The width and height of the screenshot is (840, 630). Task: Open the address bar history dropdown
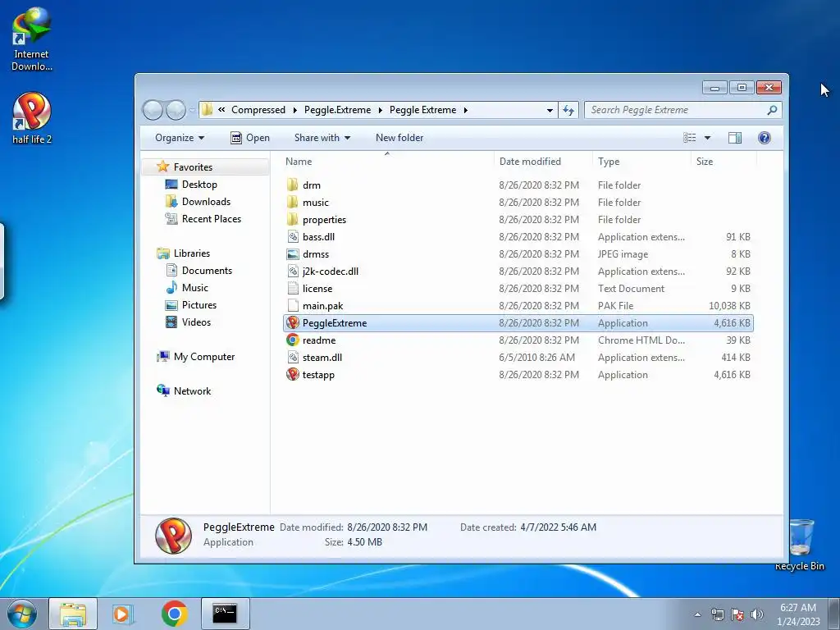click(550, 111)
